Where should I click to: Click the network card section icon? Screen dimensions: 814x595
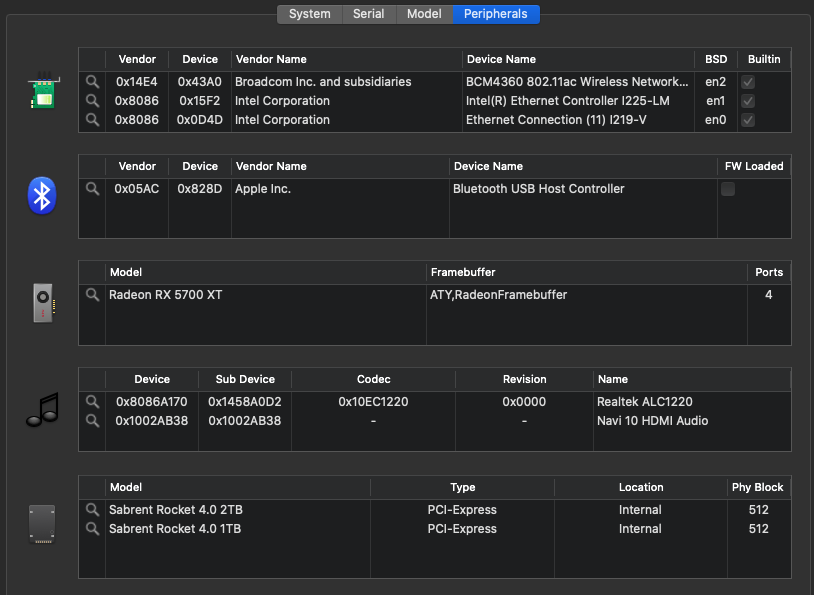(x=41, y=91)
